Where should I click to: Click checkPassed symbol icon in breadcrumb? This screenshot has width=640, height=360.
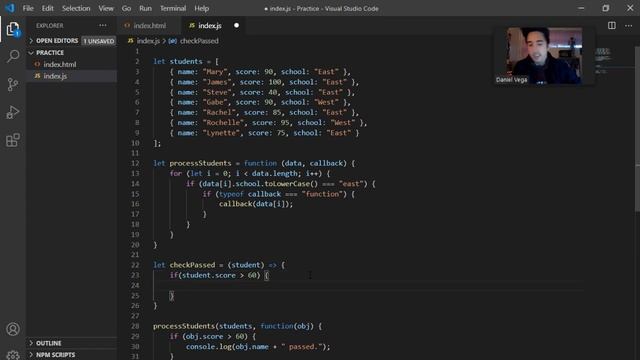click(173, 41)
